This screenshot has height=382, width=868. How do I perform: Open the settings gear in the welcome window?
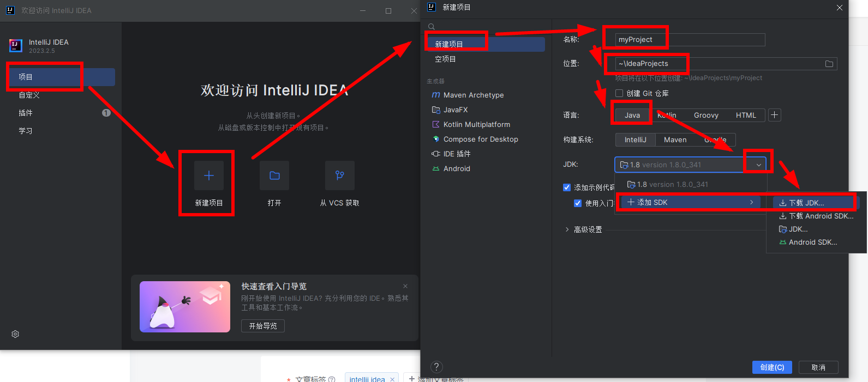tap(15, 334)
